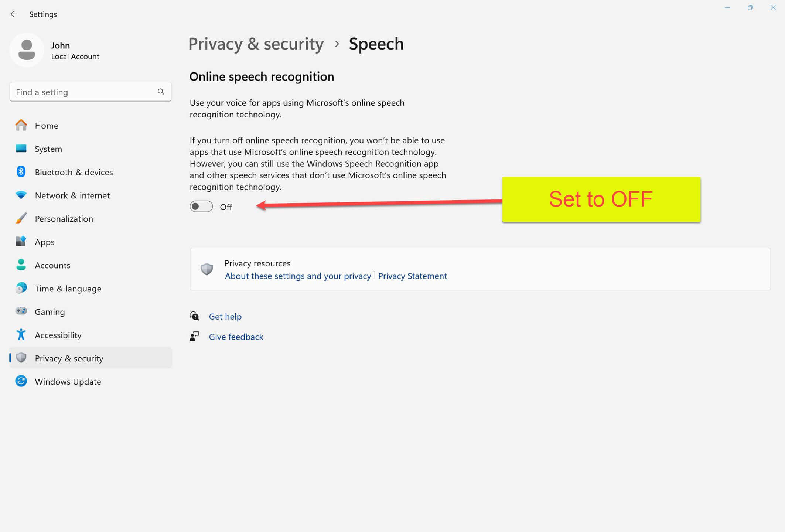Image resolution: width=785 pixels, height=532 pixels.
Task: Click the back arrow icon
Action: [x=14, y=14]
